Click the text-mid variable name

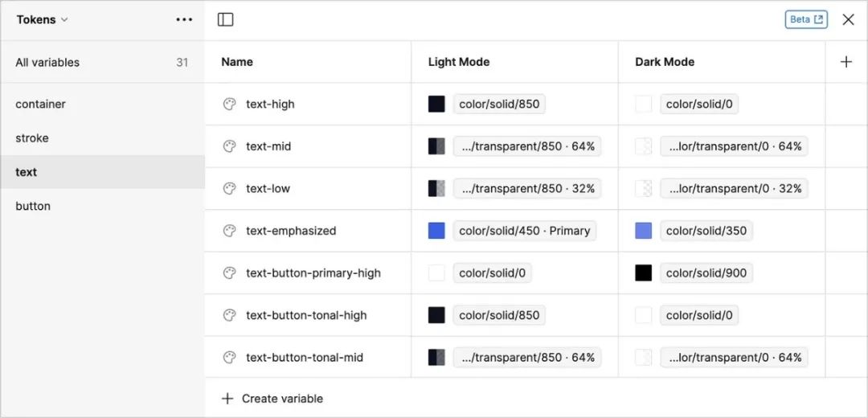[268, 146]
